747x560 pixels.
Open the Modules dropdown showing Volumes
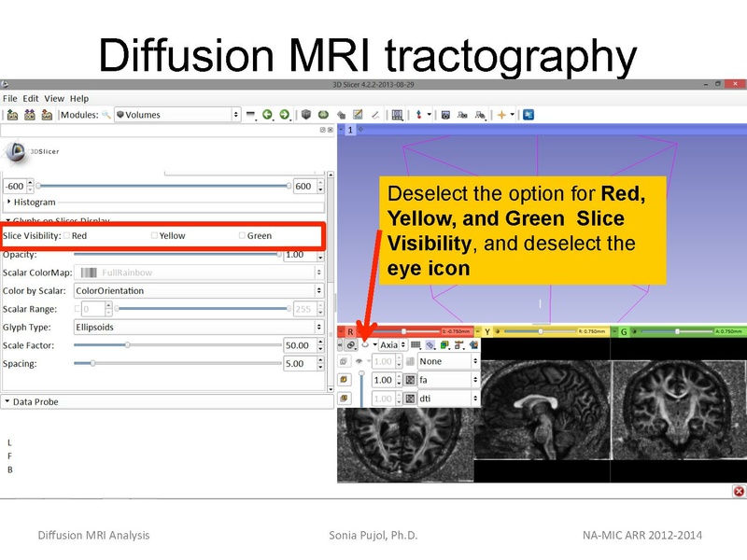coord(177,115)
